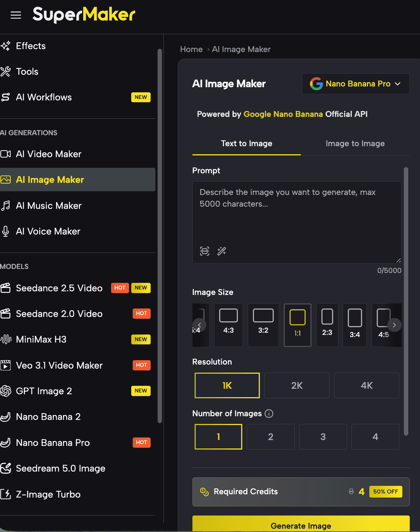Click the info icon beside Number of Images
The width and height of the screenshot is (420, 532).
pyautogui.click(x=269, y=414)
